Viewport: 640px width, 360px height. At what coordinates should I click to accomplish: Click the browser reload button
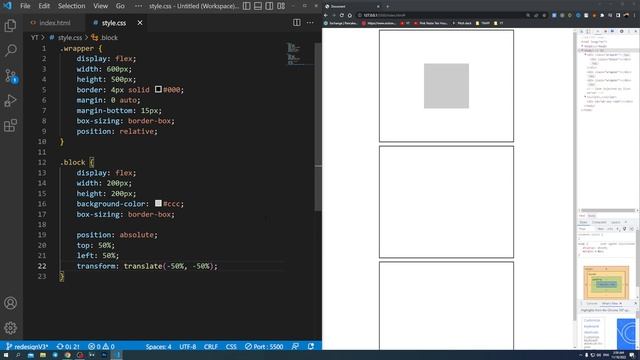(x=342, y=15)
